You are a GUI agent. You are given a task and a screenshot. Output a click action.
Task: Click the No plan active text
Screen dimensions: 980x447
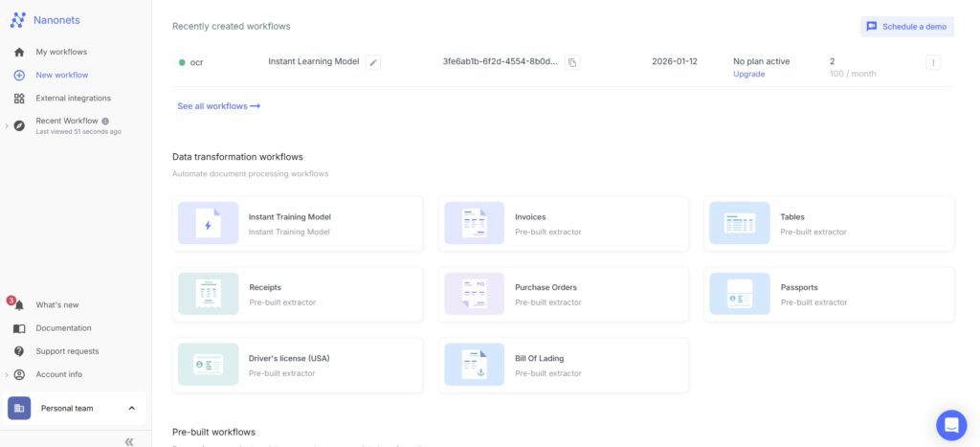click(x=761, y=61)
